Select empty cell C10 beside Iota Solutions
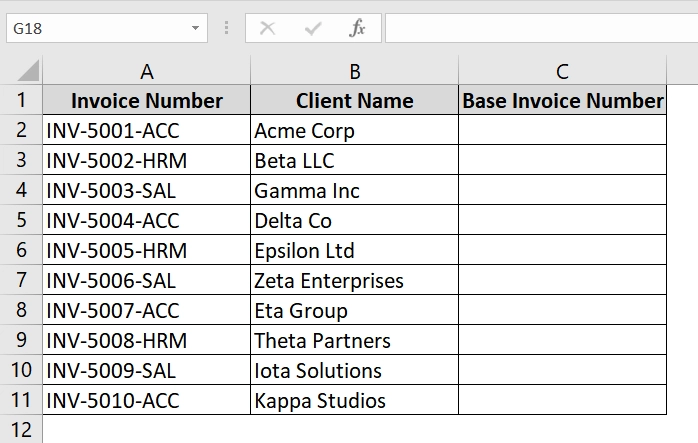The height and width of the screenshot is (443, 698). tap(562, 370)
